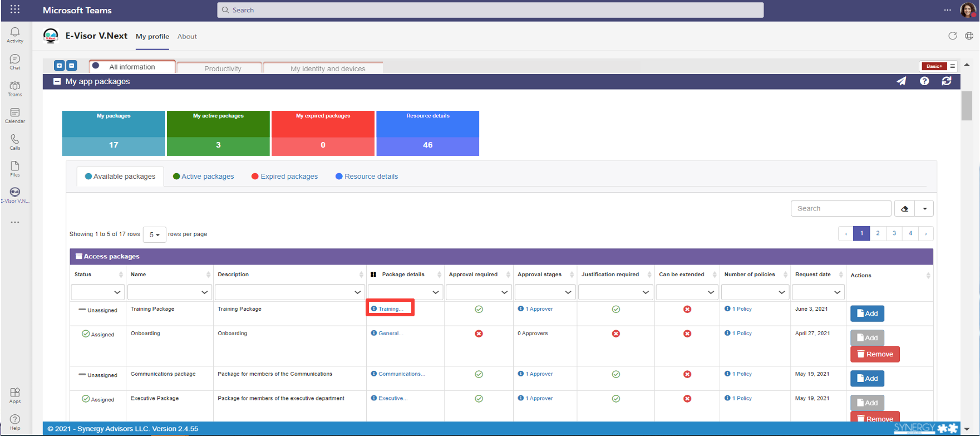Open the Status column filter dropdown
The height and width of the screenshot is (436, 980).
97,292
